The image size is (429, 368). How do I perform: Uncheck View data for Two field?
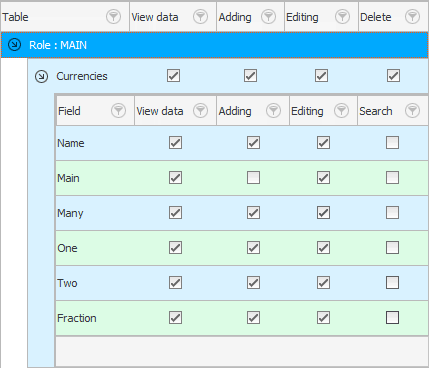click(175, 283)
